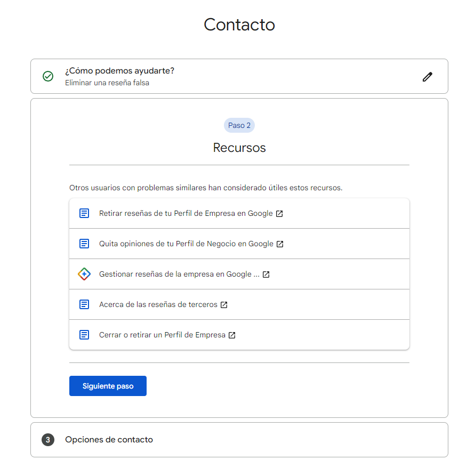
Task: Click external-link icon after Cerrar o retirar
Action: pos(232,335)
